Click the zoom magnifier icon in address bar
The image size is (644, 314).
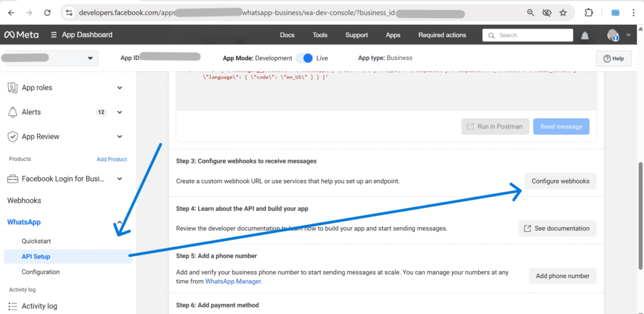pyautogui.click(x=531, y=12)
